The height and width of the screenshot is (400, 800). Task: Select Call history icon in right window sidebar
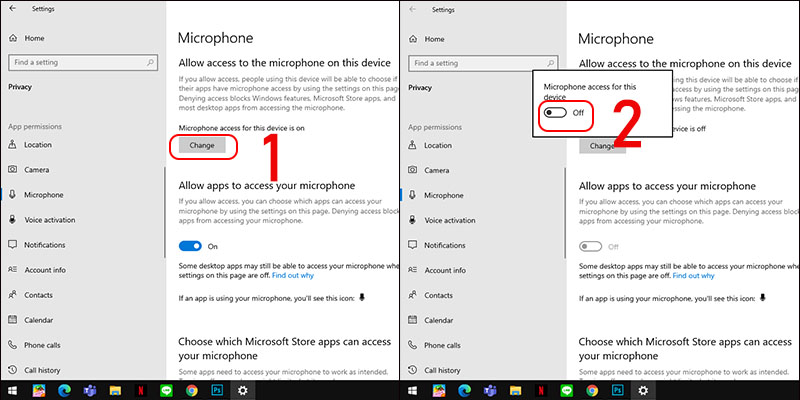coord(413,370)
